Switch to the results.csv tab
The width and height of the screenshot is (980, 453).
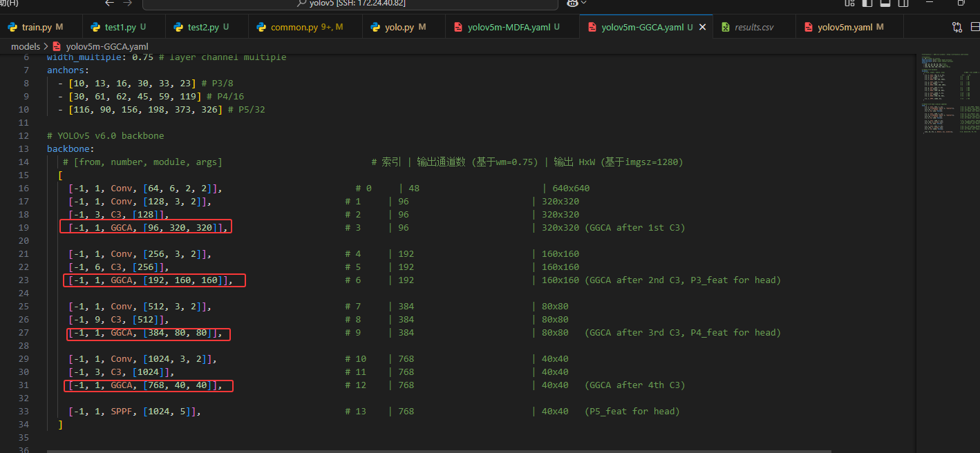click(753, 27)
